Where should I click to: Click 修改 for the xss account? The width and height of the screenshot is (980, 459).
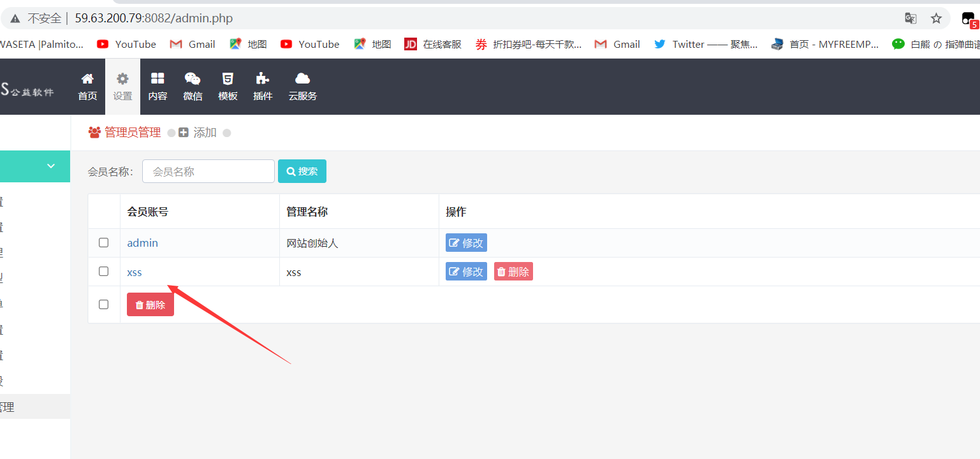(466, 272)
